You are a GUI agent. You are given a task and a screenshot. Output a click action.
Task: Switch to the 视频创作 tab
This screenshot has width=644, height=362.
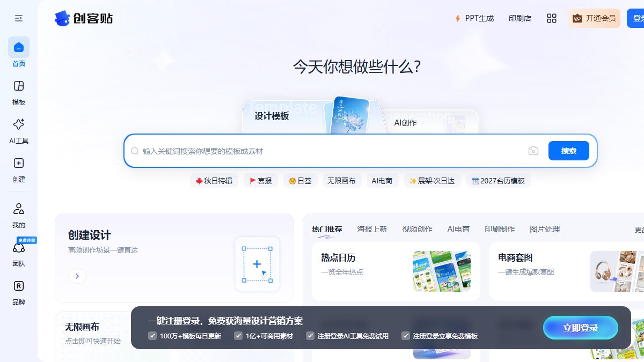(x=417, y=229)
